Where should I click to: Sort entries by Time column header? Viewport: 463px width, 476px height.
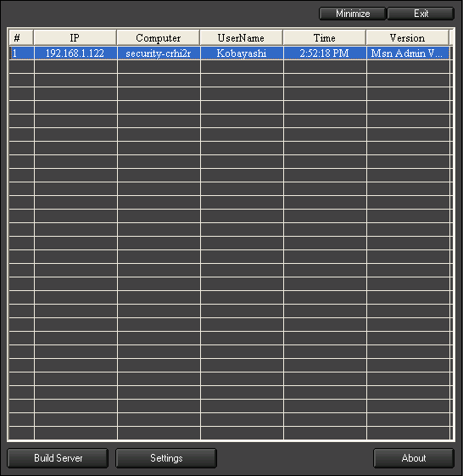click(x=324, y=38)
